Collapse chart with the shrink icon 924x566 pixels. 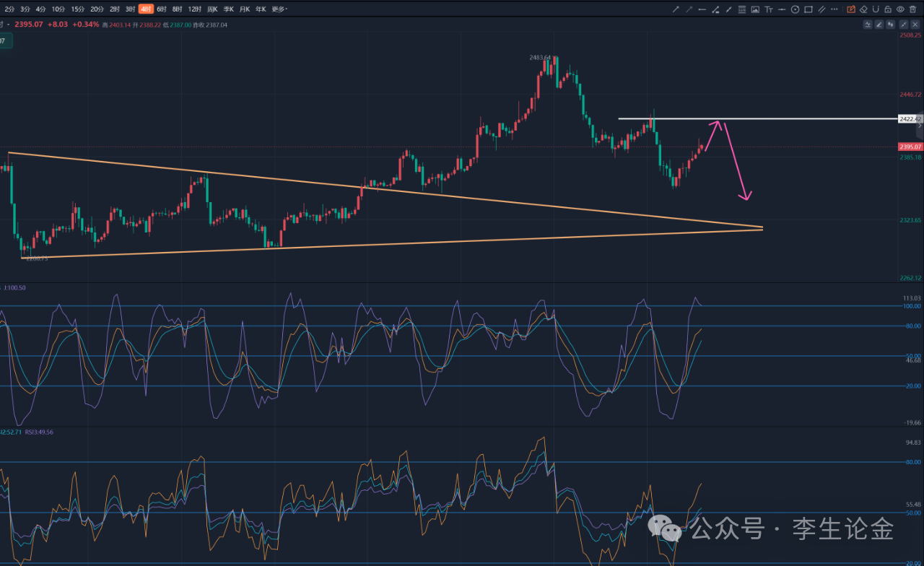click(x=904, y=25)
